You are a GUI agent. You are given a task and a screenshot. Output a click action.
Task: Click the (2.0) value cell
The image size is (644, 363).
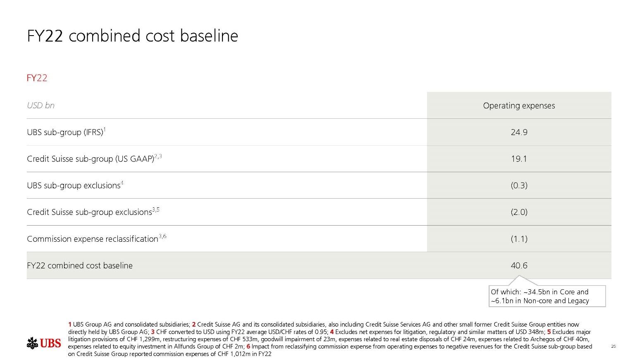pos(519,212)
